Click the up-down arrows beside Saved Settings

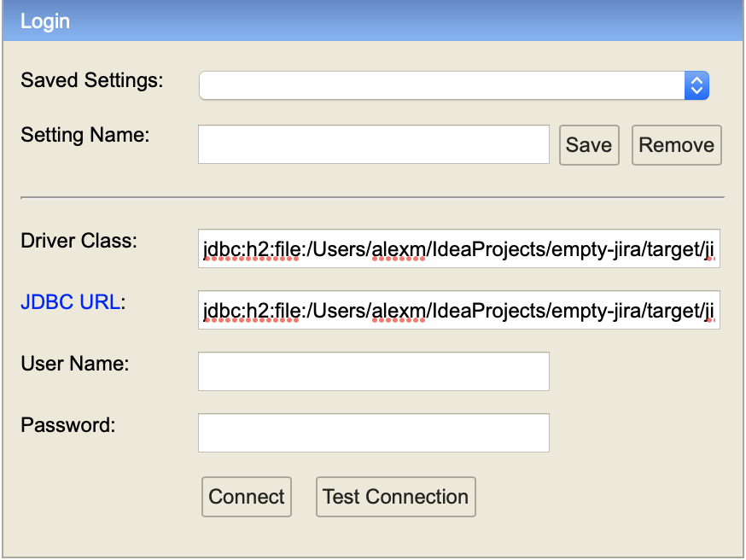[696, 85]
